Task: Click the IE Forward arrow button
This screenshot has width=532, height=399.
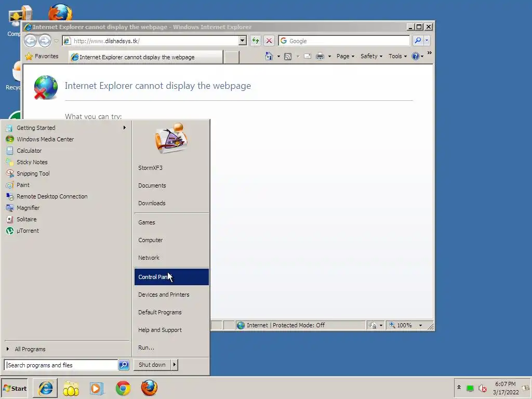Action: [45, 41]
